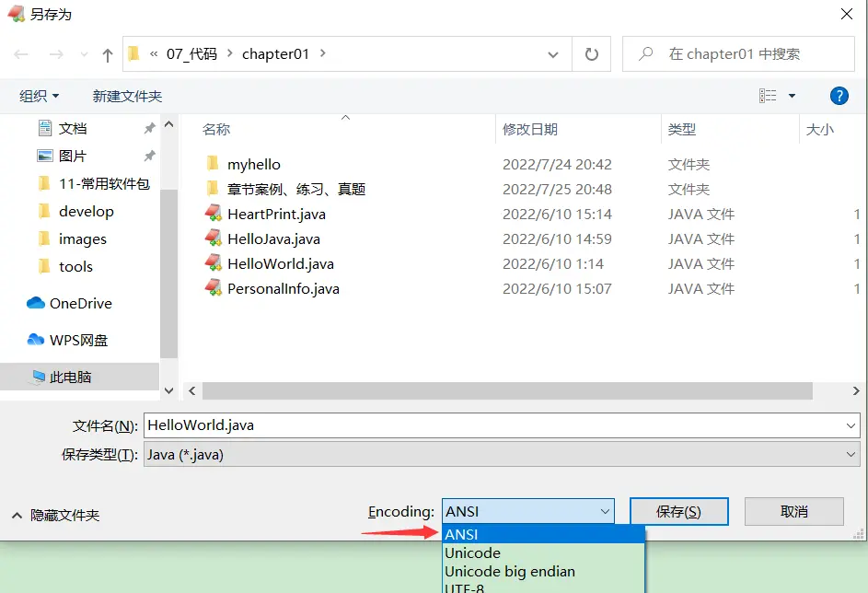This screenshot has height=593, width=868.
Task: Click 此电脑 in the sidebar
Action: (70, 377)
